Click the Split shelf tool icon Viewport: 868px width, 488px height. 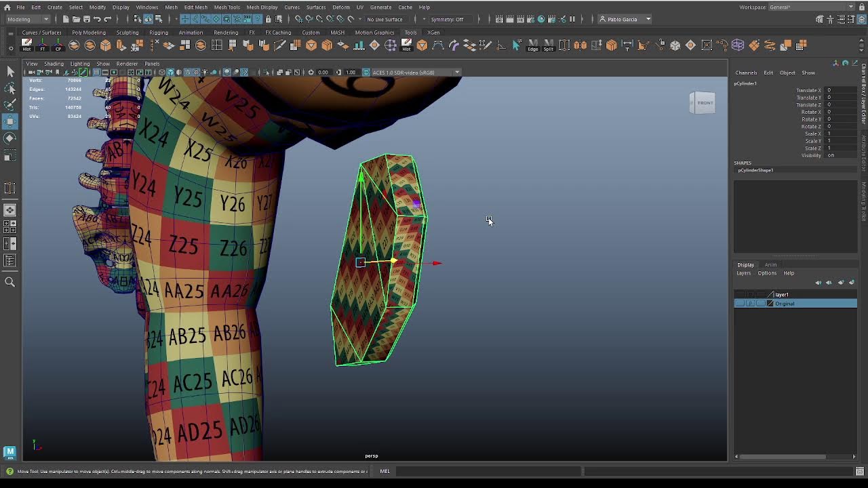click(x=548, y=45)
